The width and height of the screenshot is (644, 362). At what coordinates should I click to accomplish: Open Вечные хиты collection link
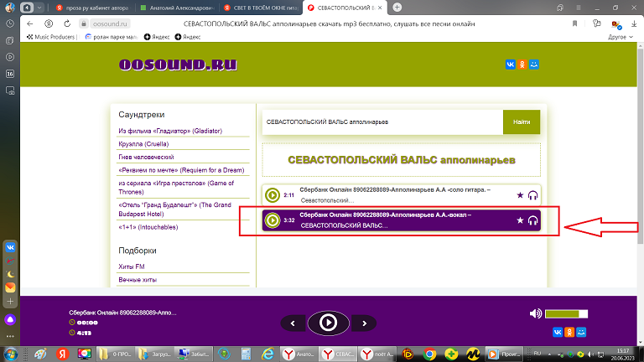[x=138, y=280]
